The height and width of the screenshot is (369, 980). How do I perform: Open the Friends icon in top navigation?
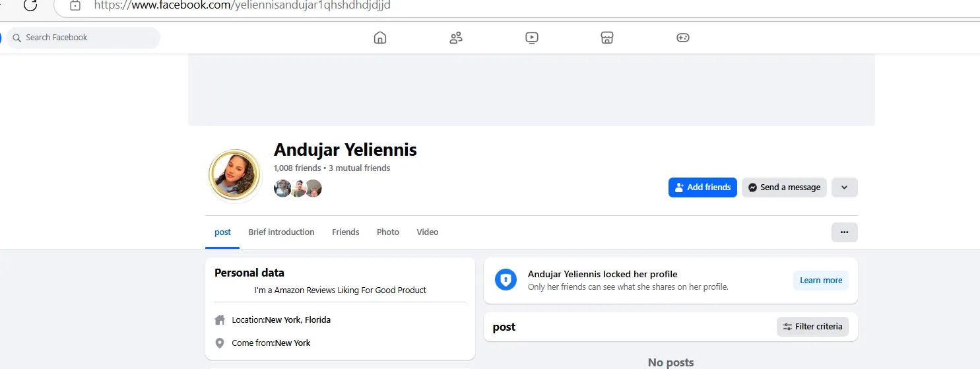[x=456, y=38]
